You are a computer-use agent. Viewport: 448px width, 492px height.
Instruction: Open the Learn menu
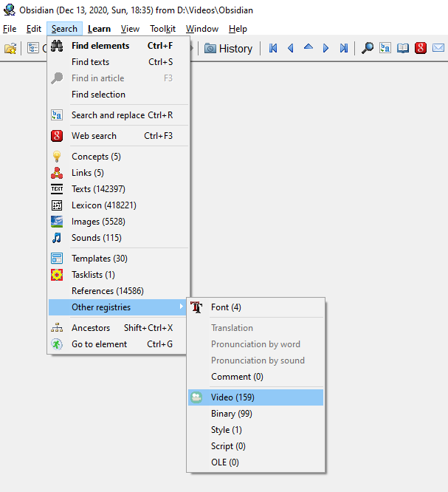[99, 29]
